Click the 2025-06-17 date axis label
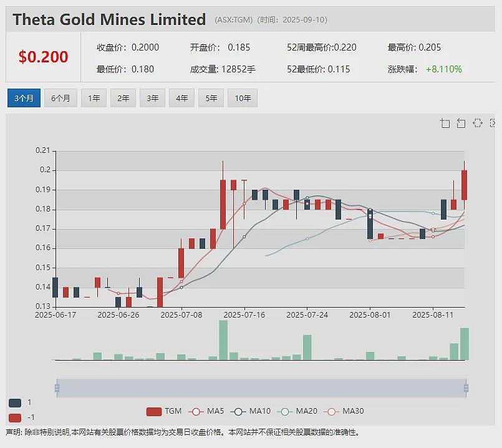The width and height of the screenshot is (502, 448). [56, 314]
